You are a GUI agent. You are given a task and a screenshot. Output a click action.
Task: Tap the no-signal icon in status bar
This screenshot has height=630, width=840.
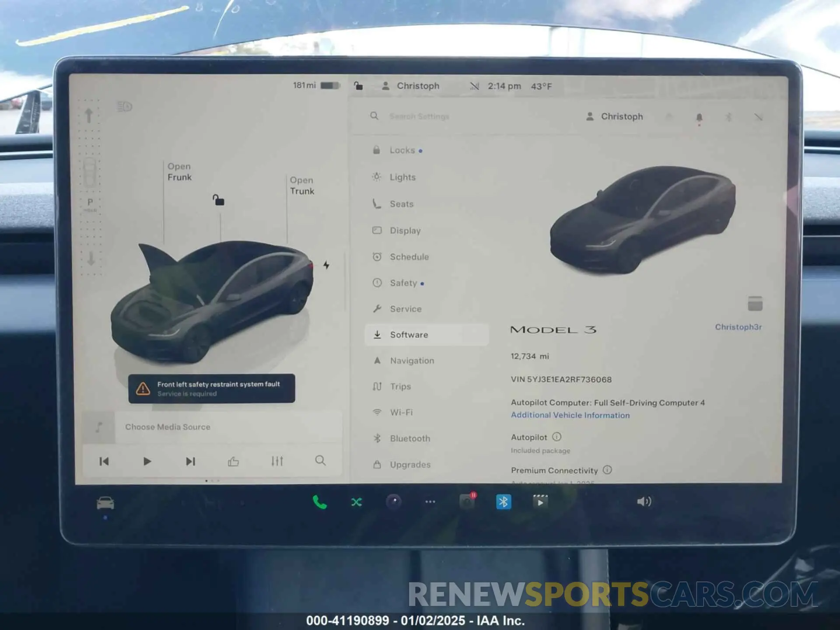coord(474,86)
